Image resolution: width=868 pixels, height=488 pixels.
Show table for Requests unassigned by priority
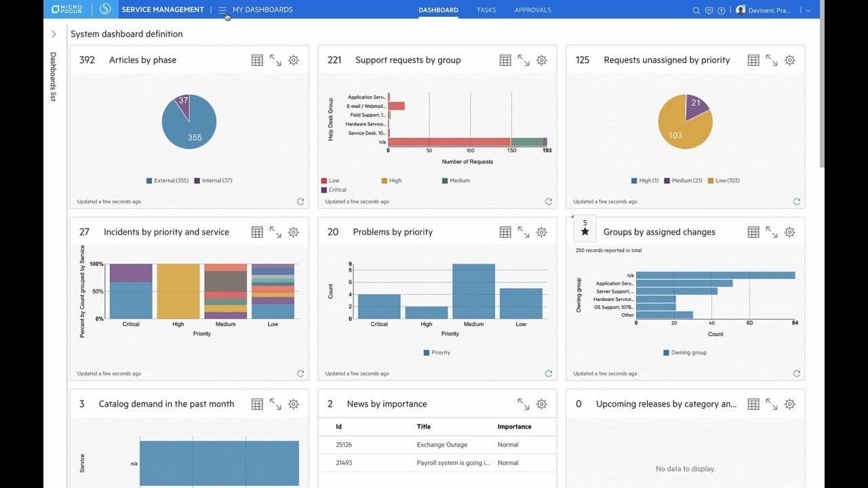(753, 60)
